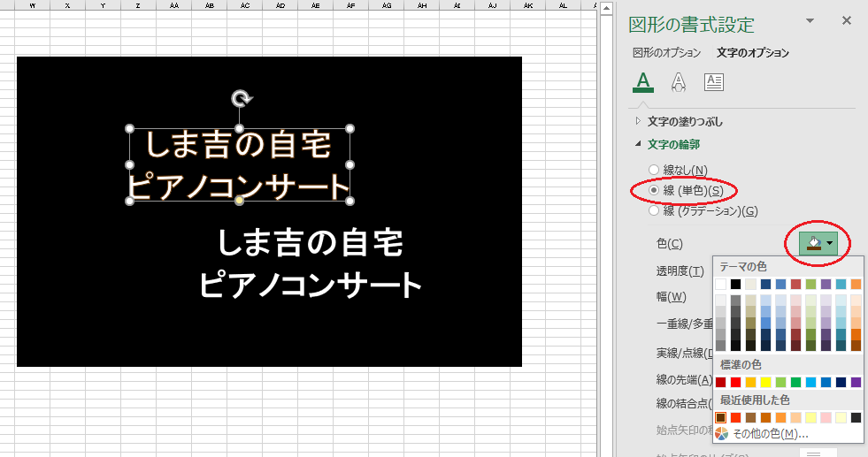868x457 pixels.
Task: Click the selected text box with orange-outlined text
Action: 239,165
